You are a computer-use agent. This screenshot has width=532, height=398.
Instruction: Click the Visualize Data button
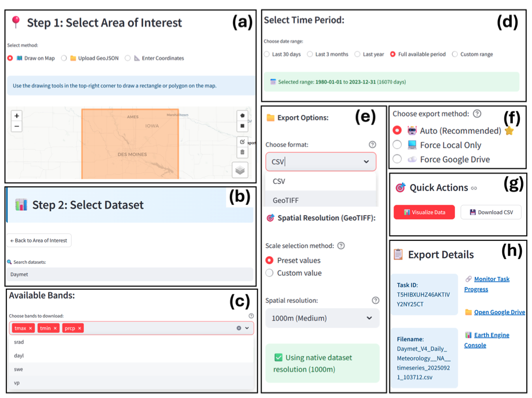424,212
